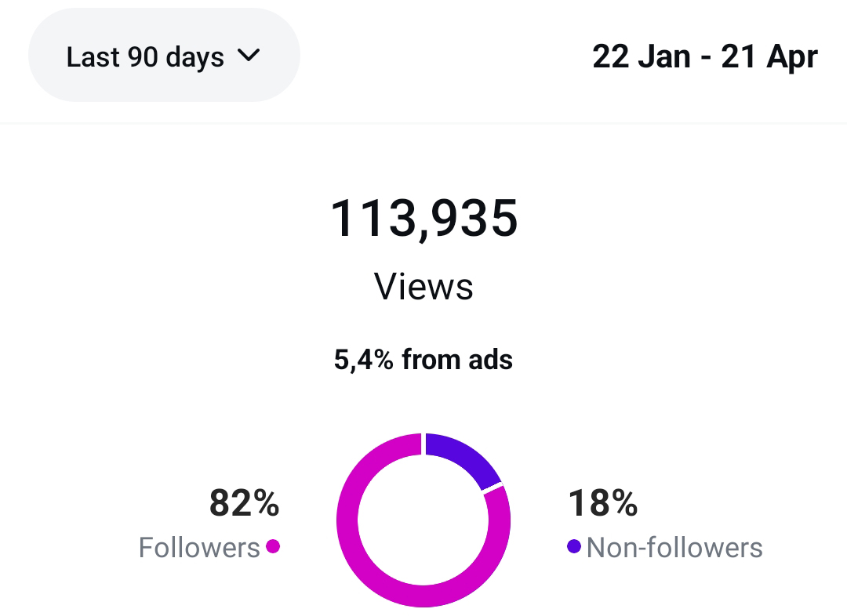This screenshot has height=616, width=847.
Task: Select the "Followers" legend label
Action: (x=199, y=547)
